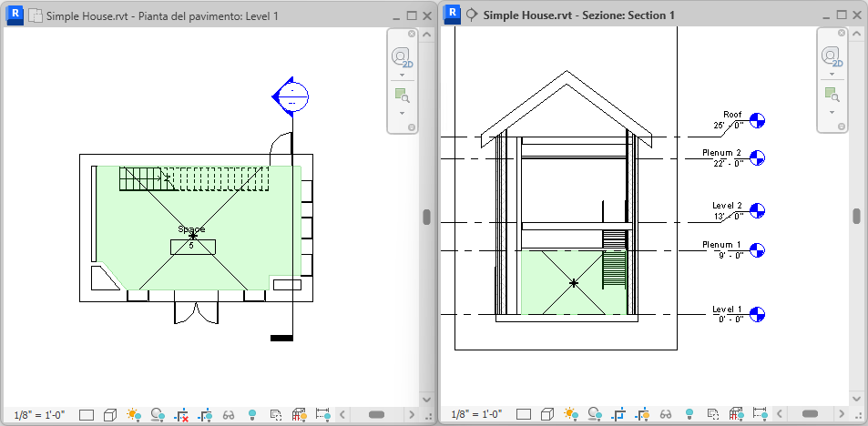Open 2D steering wheel in Section 1 navigation bar
This screenshot has width=868, height=426.
click(x=832, y=57)
